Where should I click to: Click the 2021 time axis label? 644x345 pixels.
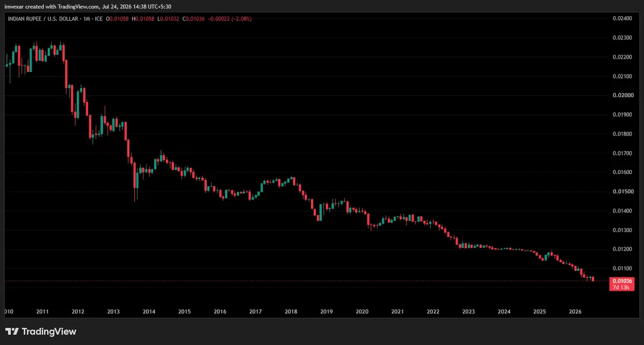(x=397, y=312)
